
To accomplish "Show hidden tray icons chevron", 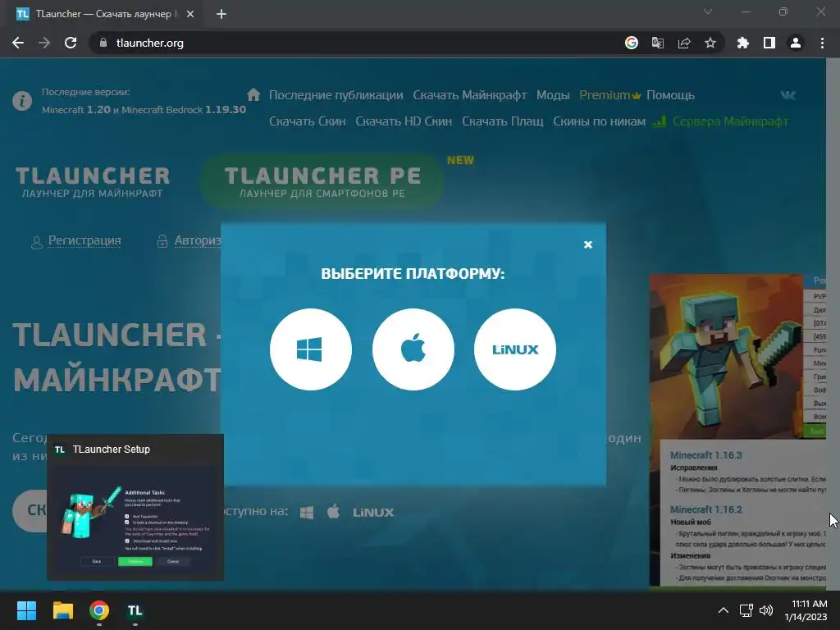I will (724, 610).
